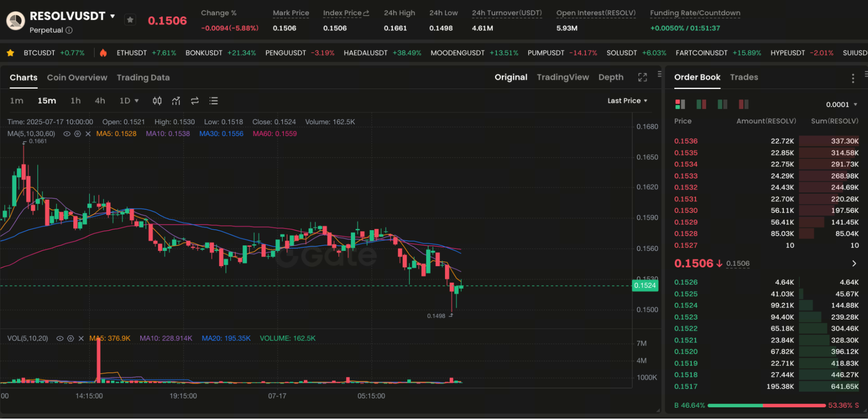Select the 15m timeframe
This screenshot has width=868, height=419.
click(46, 101)
